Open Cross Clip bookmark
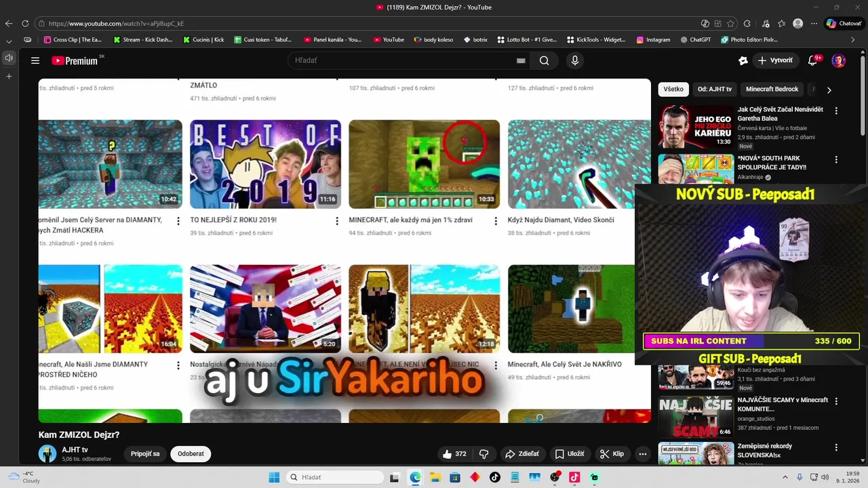Screen dimensions: 868x488 pyautogui.click(x=73, y=40)
